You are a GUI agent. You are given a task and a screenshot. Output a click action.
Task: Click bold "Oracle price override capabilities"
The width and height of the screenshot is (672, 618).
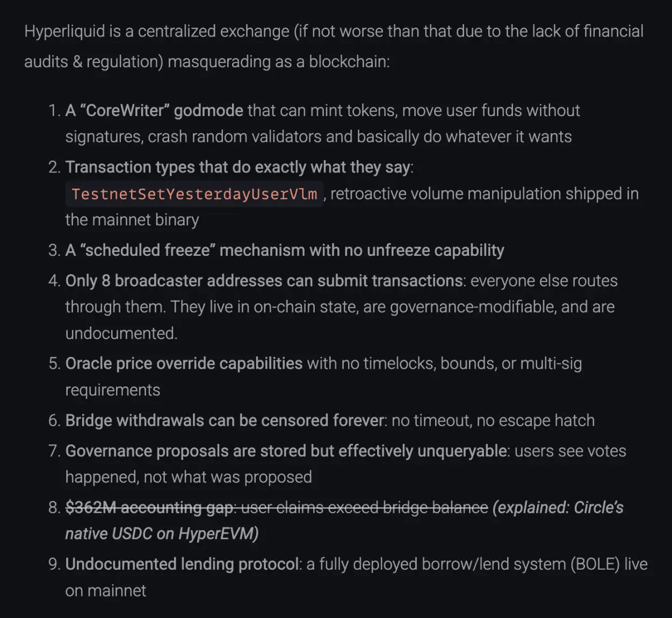tap(184, 364)
